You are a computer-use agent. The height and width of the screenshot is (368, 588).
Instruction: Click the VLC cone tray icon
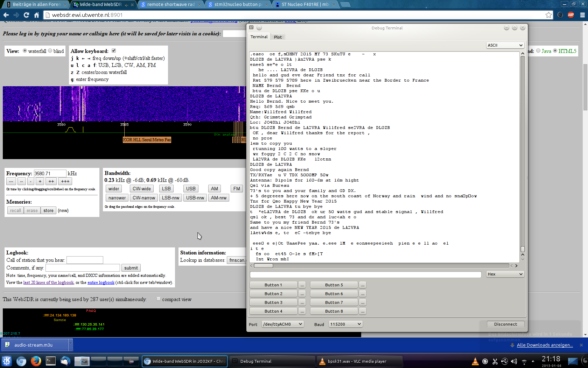(475, 361)
